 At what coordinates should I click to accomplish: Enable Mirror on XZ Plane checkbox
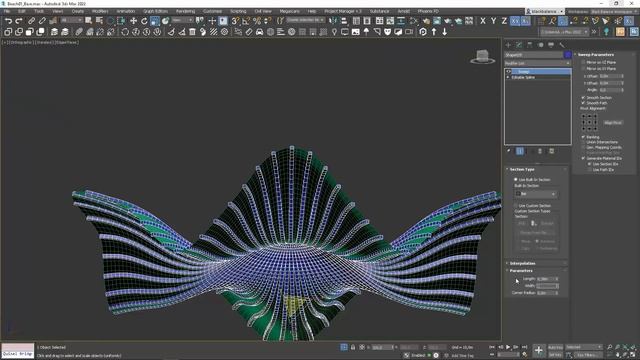point(583,62)
